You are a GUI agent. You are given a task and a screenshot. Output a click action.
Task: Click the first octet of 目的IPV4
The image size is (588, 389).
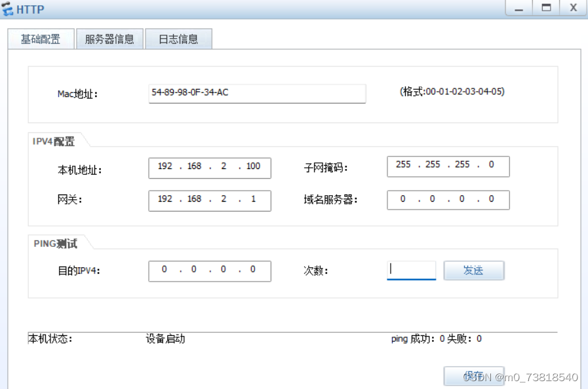click(x=164, y=270)
